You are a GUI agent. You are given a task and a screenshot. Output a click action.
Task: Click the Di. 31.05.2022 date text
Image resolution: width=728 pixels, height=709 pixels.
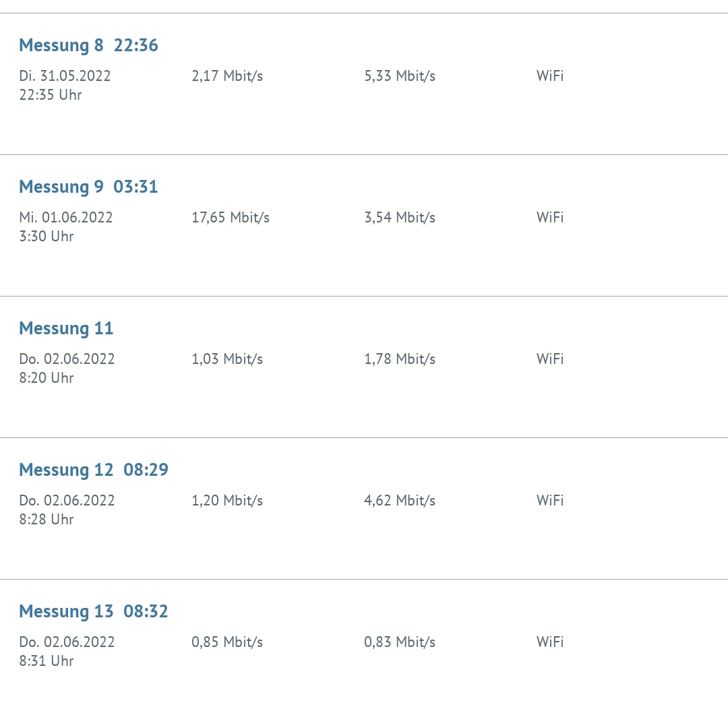65,76
